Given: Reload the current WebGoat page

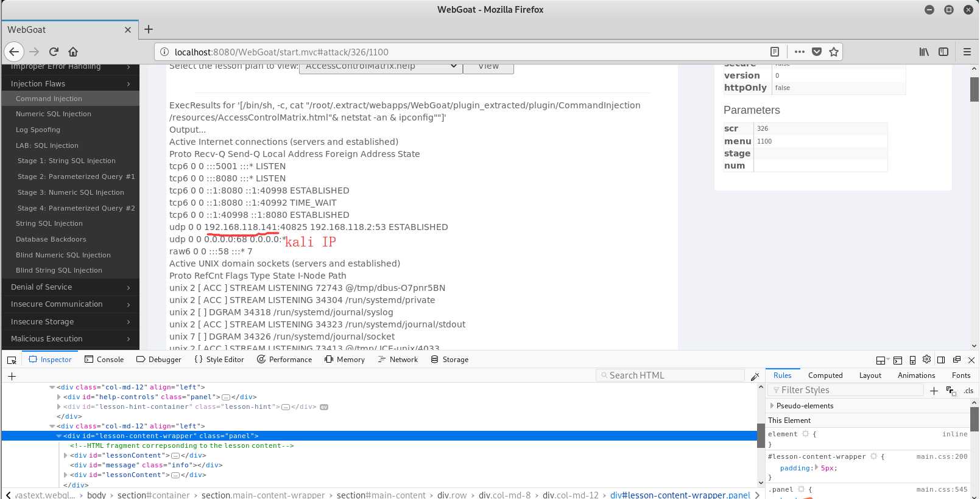Looking at the screenshot, I should (54, 52).
